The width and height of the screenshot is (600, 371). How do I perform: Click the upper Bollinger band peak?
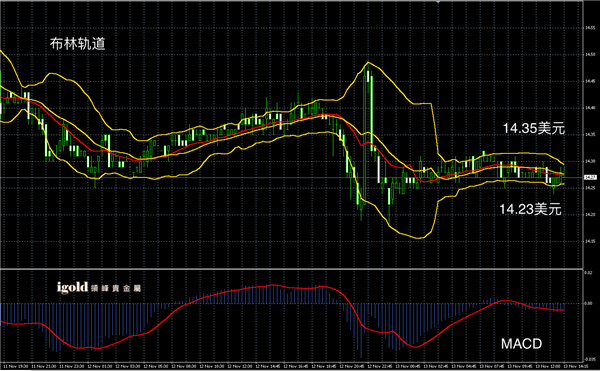click(x=368, y=62)
